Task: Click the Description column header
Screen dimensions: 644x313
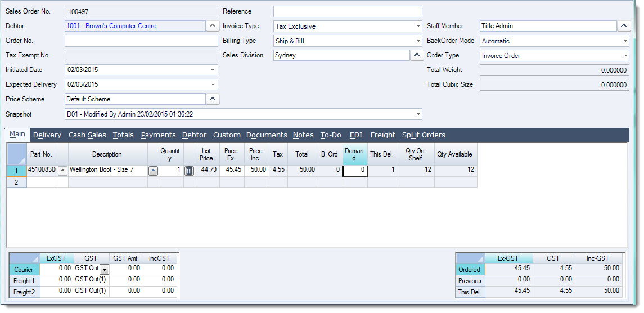Action: 107,154
